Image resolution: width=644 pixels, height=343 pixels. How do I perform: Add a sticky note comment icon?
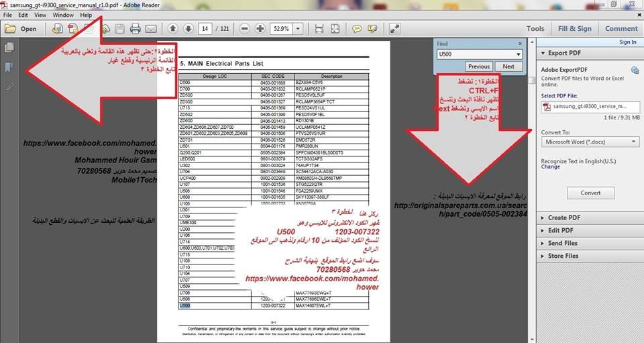357,29
